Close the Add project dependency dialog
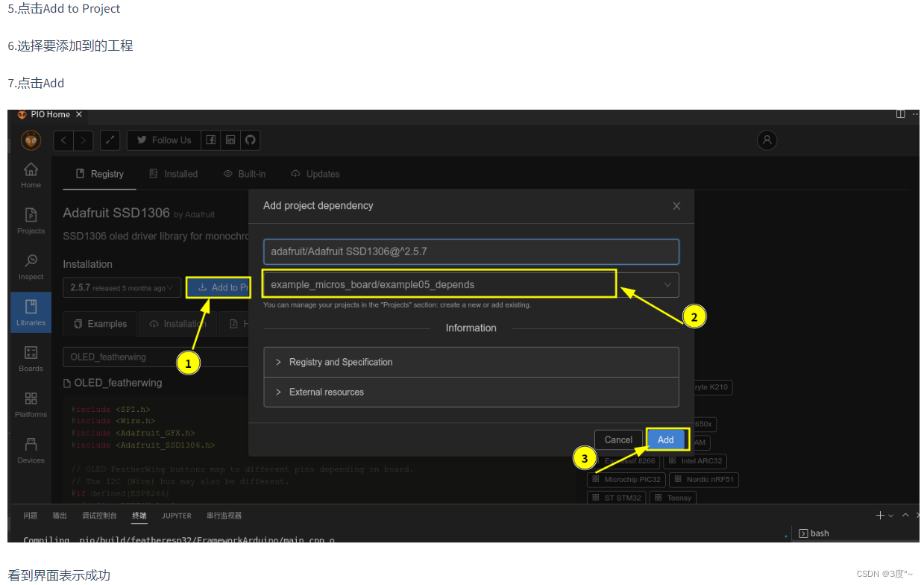Screen dimensions: 924x585 click(676, 206)
